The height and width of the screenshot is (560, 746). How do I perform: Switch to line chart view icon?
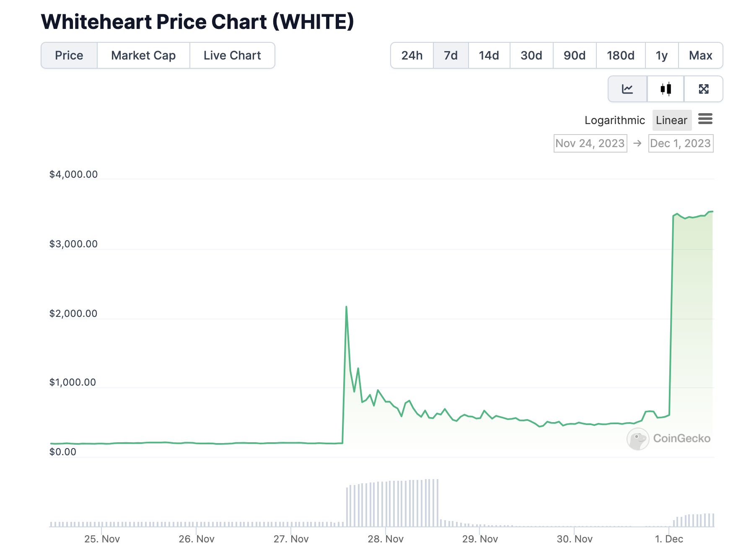(627, 89)
